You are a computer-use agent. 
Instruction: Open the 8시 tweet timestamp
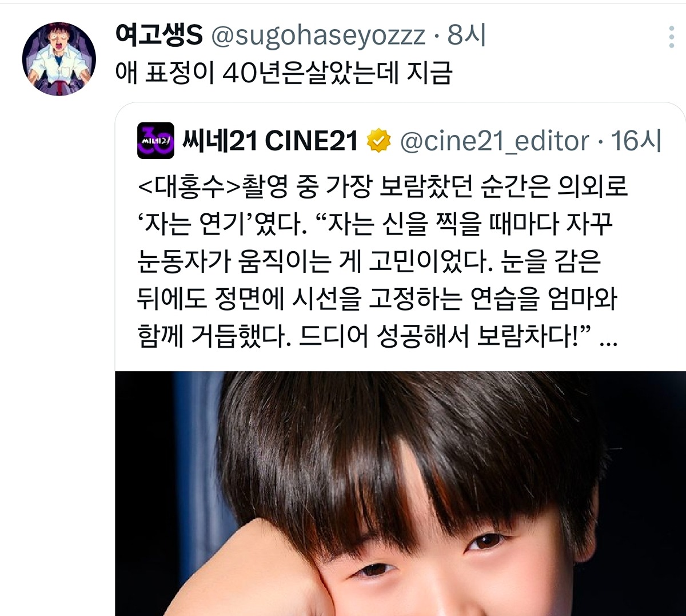pos(467,35)
